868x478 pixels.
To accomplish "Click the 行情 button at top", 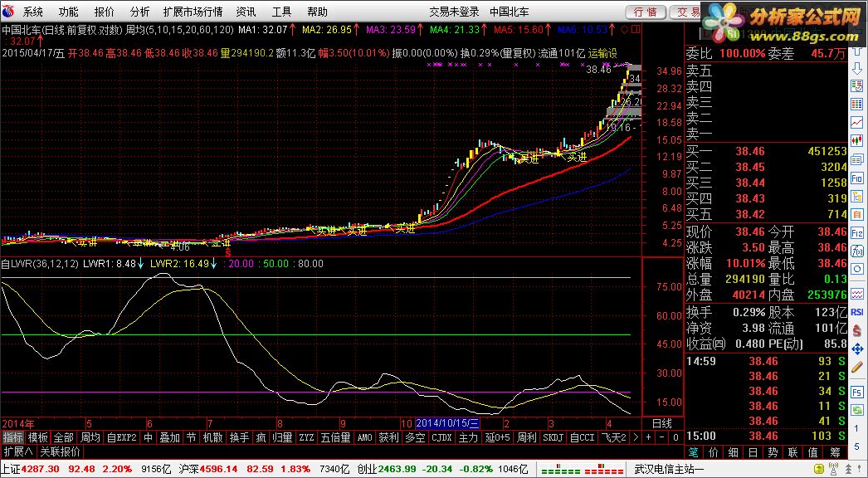I will (646, 12).
